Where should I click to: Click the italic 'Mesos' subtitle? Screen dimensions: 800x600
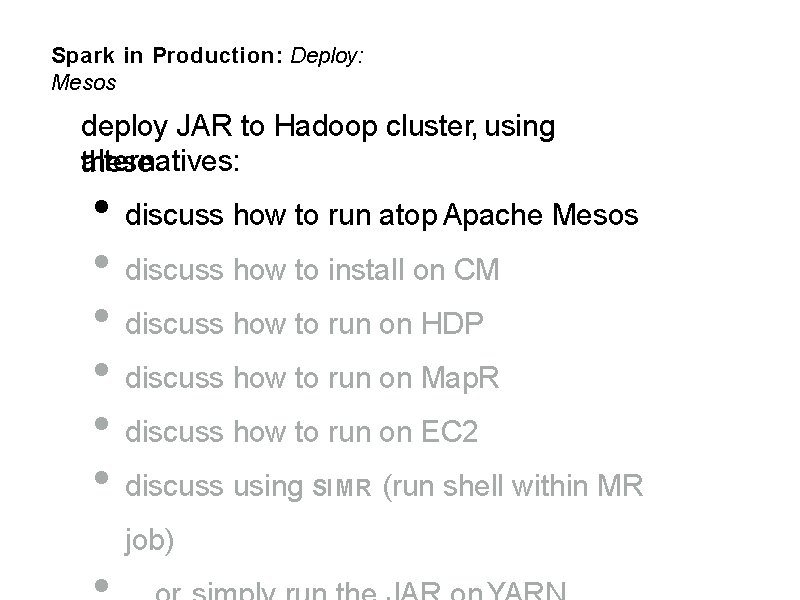(84, 83)
